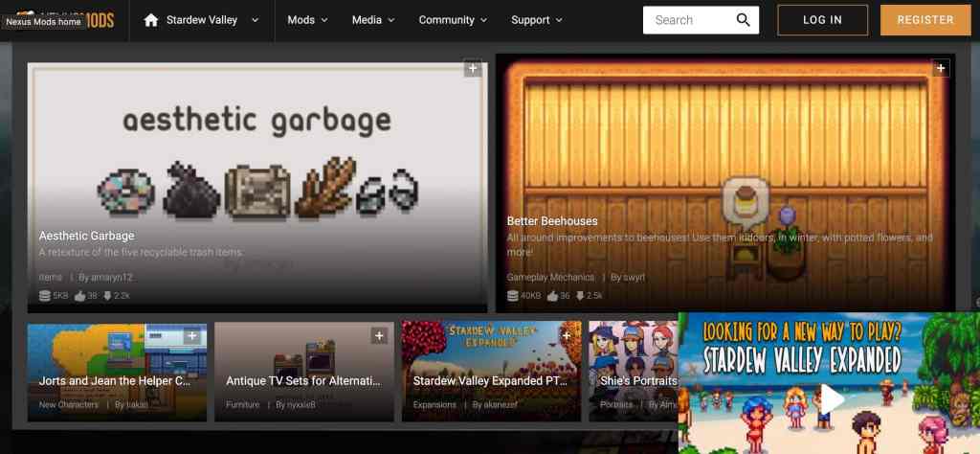This screenshot has height=454, width=980.
Task: Open the Better Beehouses mod title
Action: (x=552, y=220)
